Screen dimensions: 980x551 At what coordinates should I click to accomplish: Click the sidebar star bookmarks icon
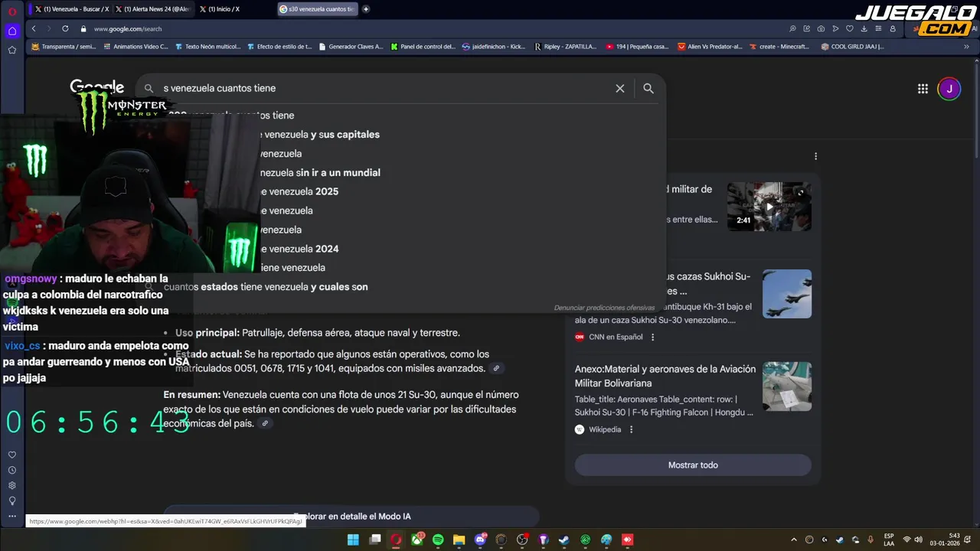click(12, 50)
